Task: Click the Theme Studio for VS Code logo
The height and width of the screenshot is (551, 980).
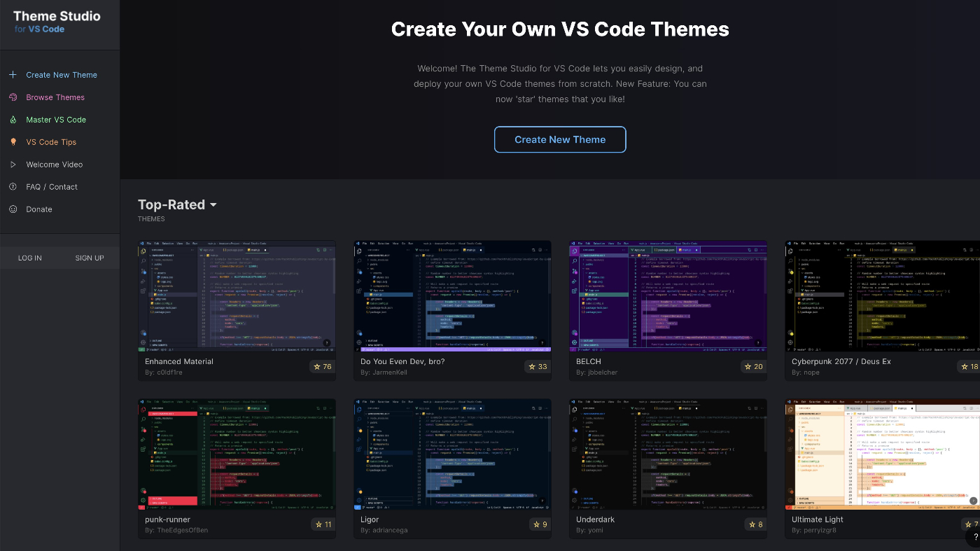Action: (x=57, y=22)
